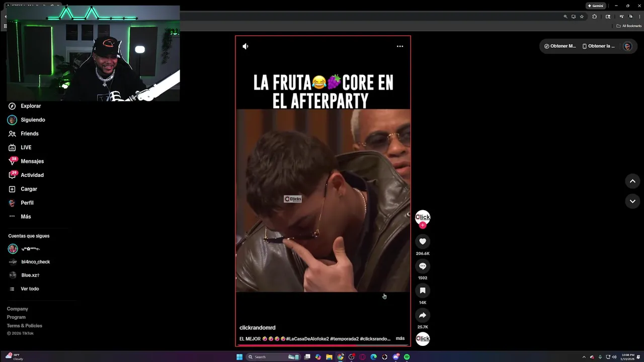This screenshot has height=362, width=644.
Task: Open Microsoft Edge from the taskbar
Action: pyautogui.click(x=373, y=357)
